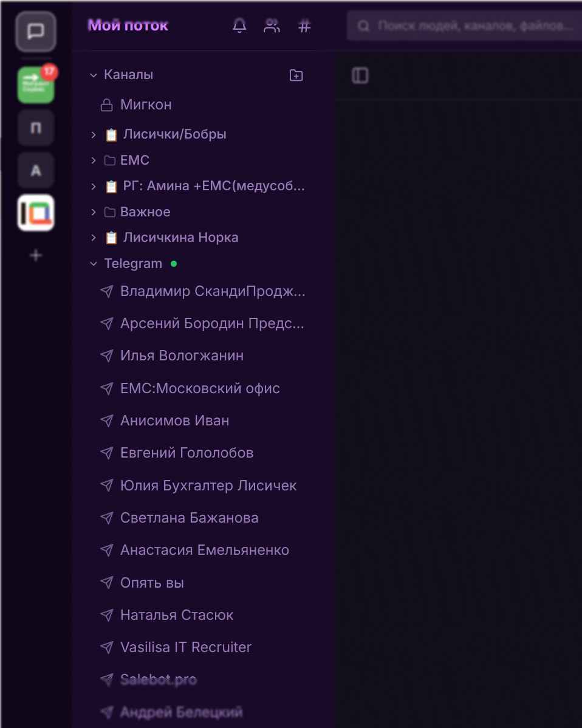Viewport: 582px width, 728px height.
Task: Collapse the Каналы section
Action: coord(94,75)
